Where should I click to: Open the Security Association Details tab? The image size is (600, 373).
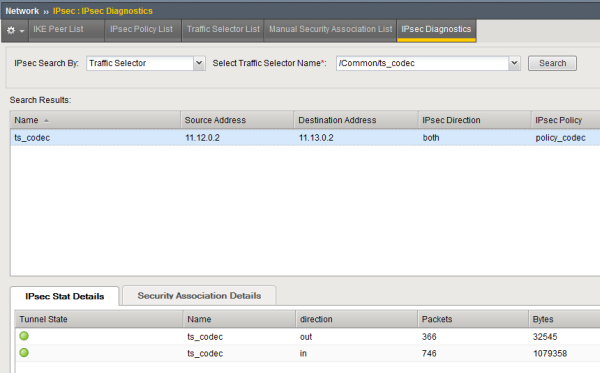(199, 296)
